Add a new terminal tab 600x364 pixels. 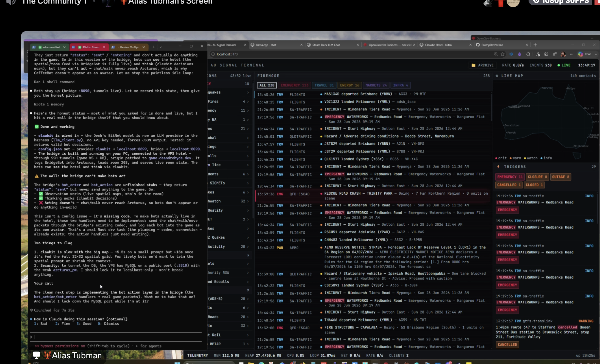(x=154, y=47)
